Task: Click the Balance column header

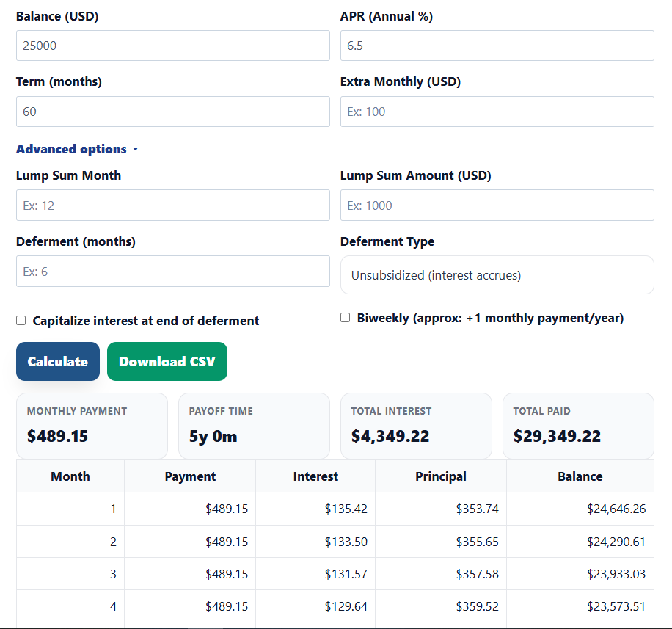Action: tap(580, 476)
